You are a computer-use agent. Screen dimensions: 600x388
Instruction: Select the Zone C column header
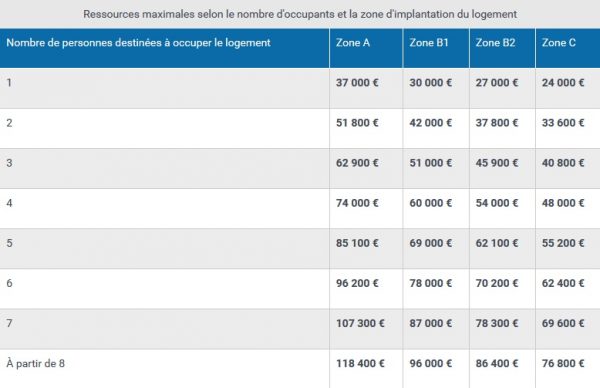568,48
